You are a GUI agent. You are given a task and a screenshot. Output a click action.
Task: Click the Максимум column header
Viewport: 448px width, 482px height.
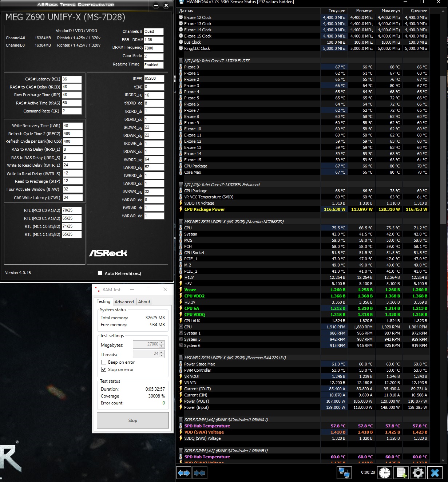click(x=389, y=11)
